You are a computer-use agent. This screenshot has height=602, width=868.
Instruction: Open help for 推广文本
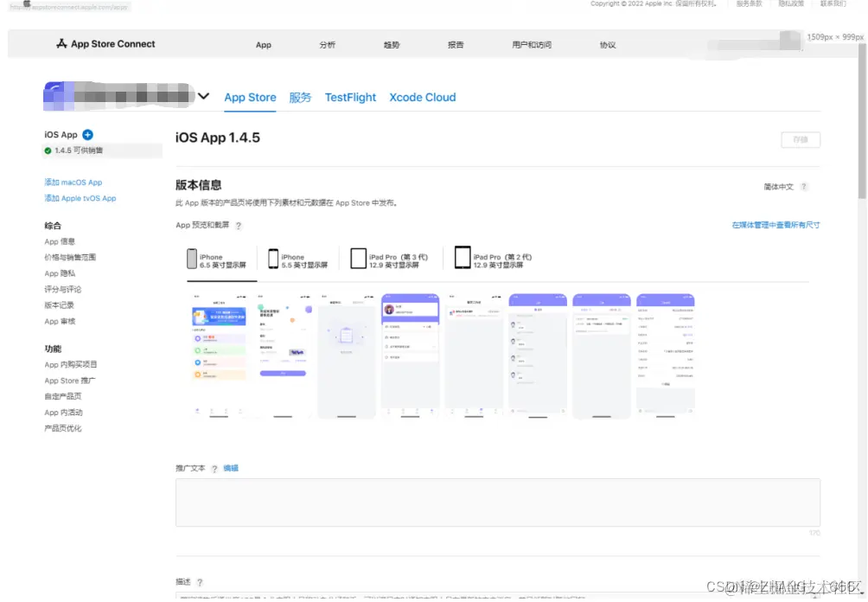(214, 469)
